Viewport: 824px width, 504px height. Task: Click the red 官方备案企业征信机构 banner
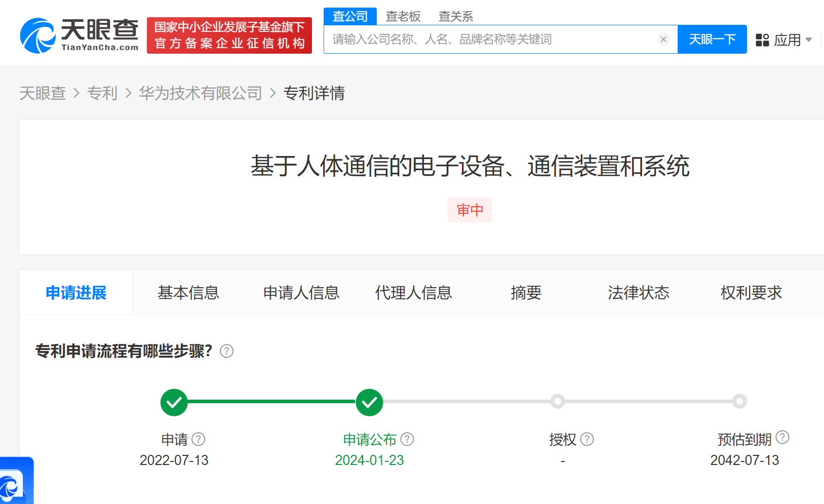[229, 35]
